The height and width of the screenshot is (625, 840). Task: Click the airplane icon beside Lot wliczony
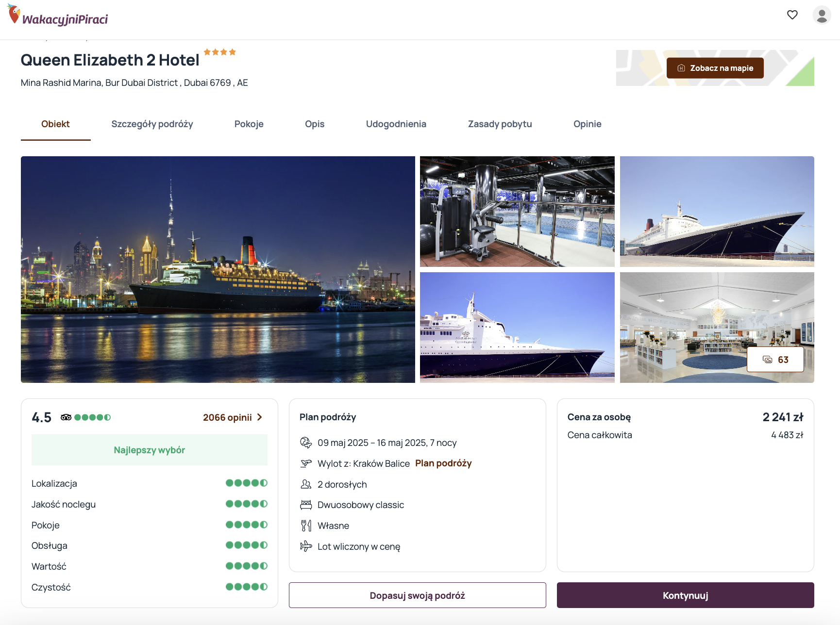(305, 546)
